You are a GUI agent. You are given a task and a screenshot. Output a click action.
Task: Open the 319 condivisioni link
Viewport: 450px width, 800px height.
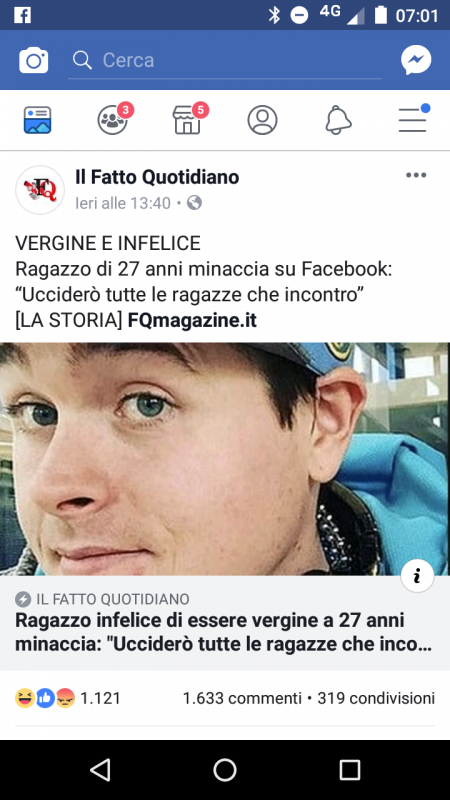click(376, 697)
